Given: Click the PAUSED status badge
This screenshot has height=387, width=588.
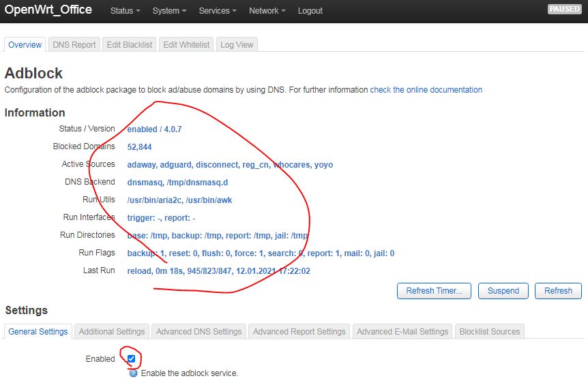Looking at the screenshot, I should [565, 10].
